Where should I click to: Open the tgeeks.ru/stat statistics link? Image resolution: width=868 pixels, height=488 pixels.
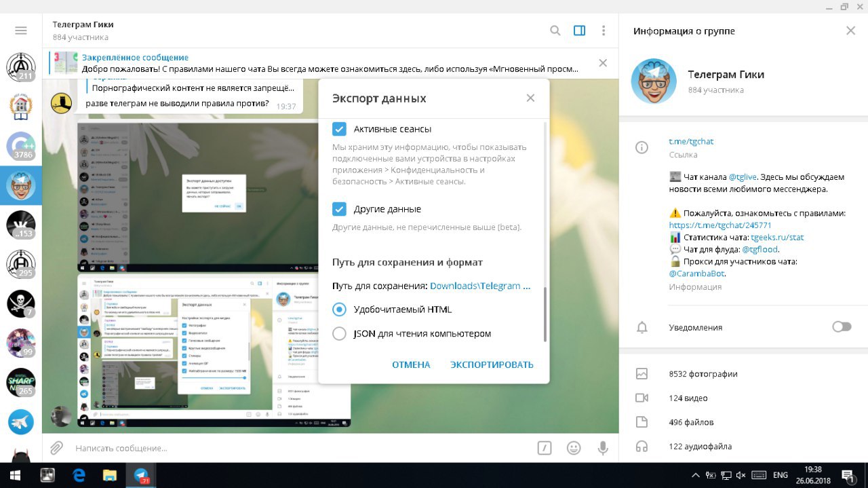coord(777,238)
